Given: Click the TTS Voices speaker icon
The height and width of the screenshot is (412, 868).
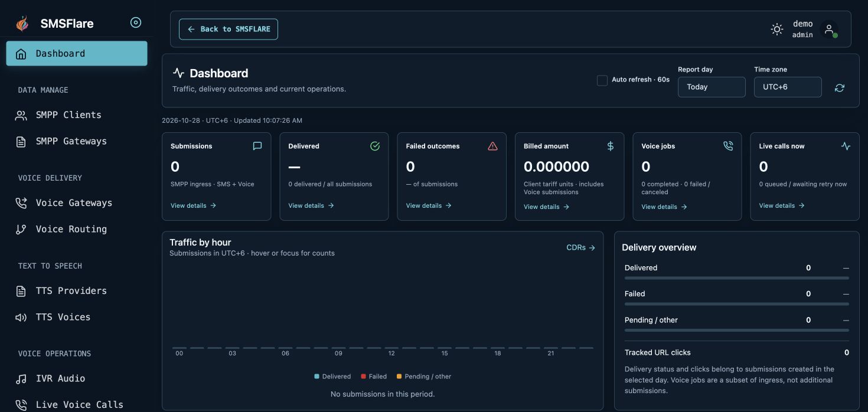Looking at the screenshot, I should (x=21, y=318).
